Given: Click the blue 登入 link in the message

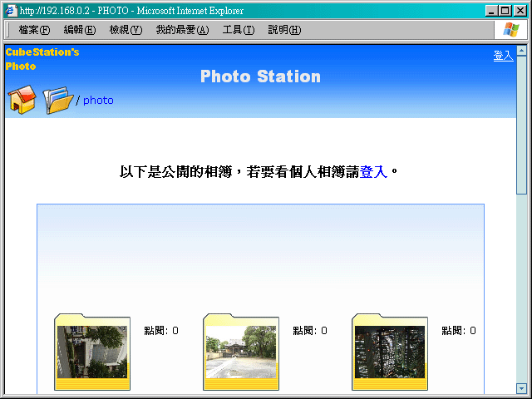Looking at the screenshot, I should [373, 172].
